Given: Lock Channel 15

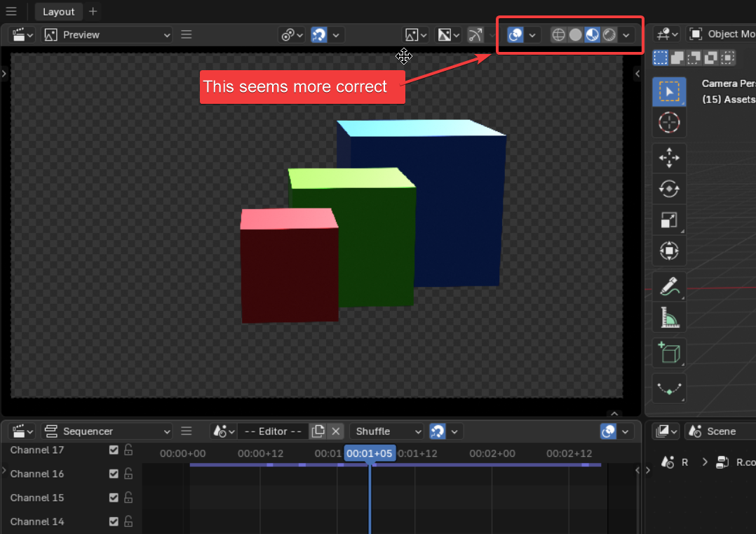Looking at the screenshot, I should [x=128, y=498].
